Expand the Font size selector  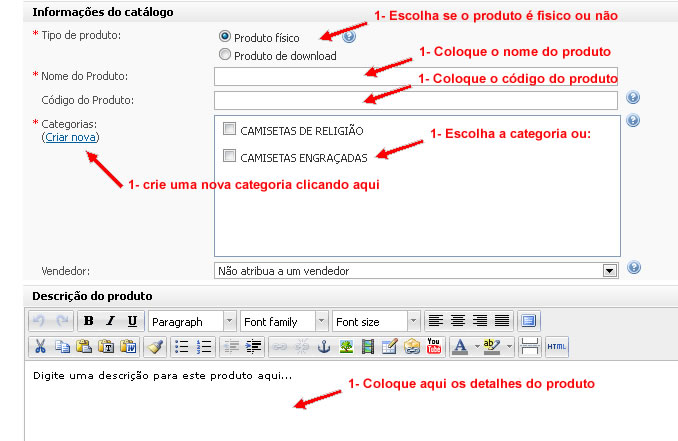[x=413, y=321]
